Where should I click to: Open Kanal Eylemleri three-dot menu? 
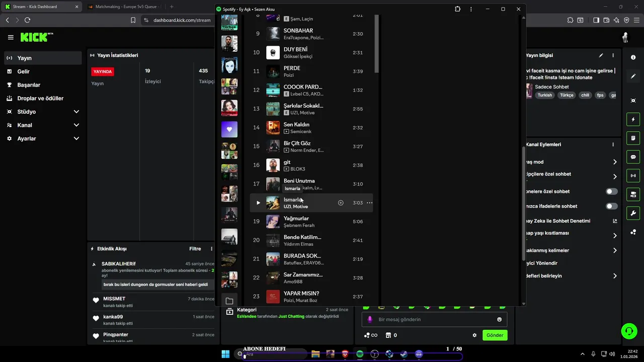[613, 144]
